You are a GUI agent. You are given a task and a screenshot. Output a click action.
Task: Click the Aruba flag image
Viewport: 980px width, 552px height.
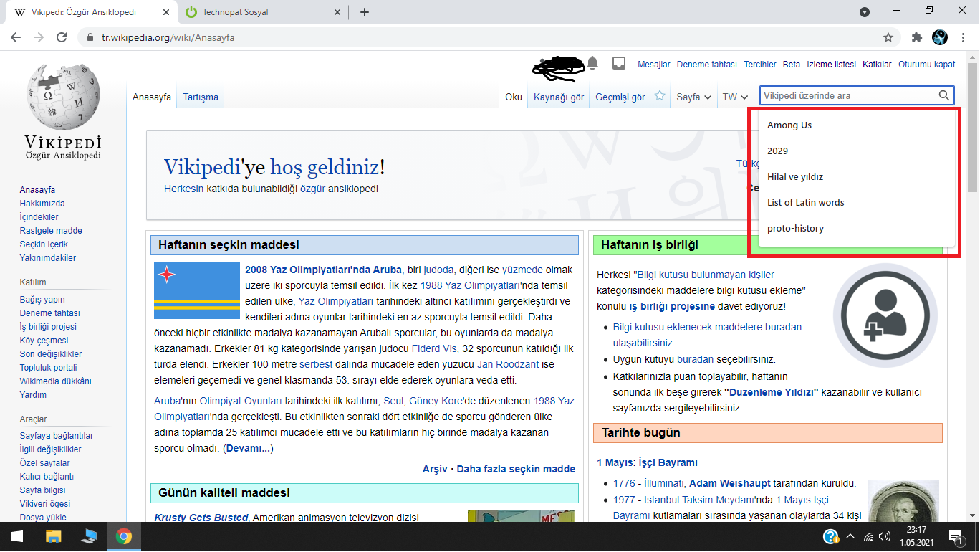click(197, 290)
